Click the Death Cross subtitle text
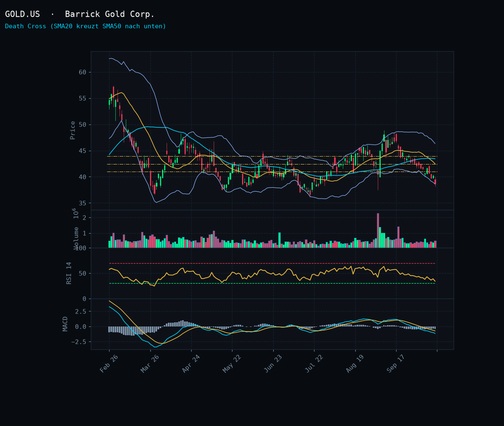The width and height of the screenshot is (504, 426). click(85, 26)
